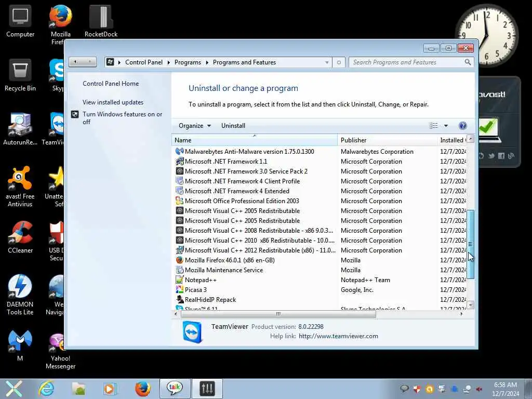Open the Organize dropdown menu
Screen dimensions: 532x399
click(195, 126)
